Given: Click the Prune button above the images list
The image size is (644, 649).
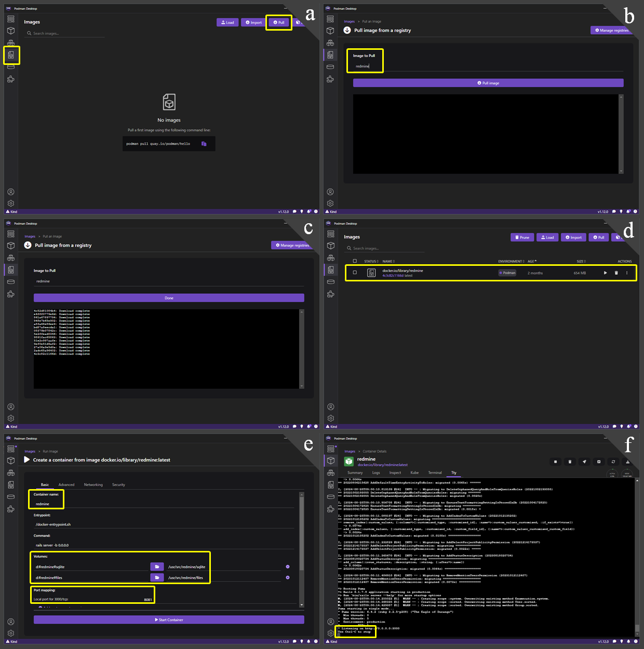Looking at the screenshot, I should [522, 237].
